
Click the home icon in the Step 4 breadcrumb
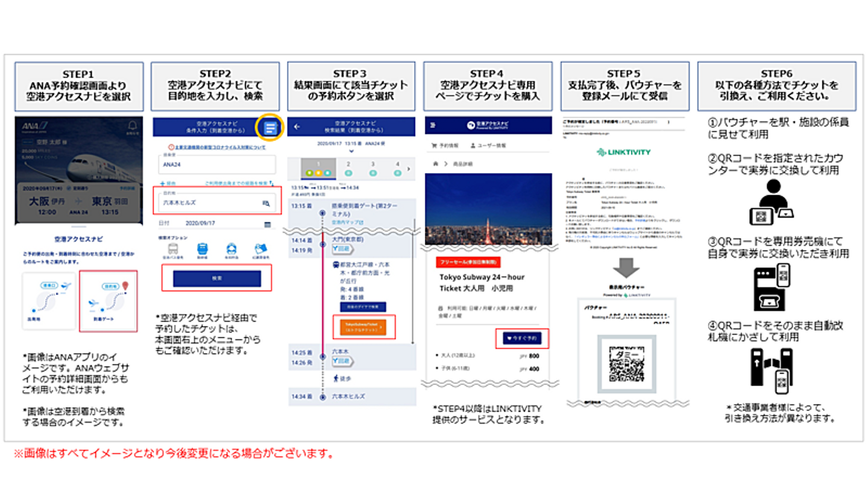coord(435,163)
